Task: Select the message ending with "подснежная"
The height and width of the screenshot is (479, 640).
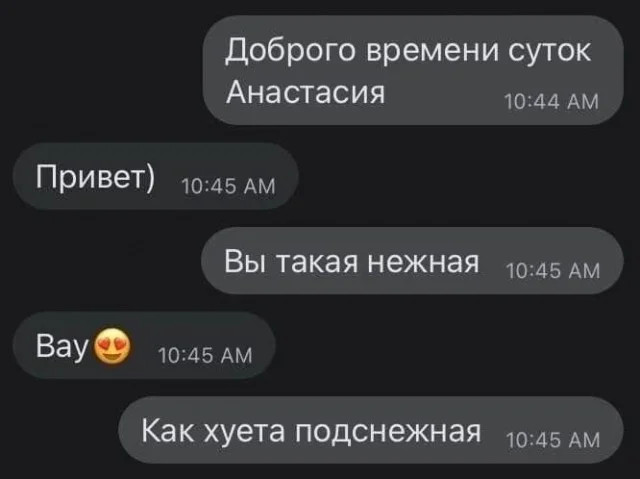Action: (x=371, y=430)
